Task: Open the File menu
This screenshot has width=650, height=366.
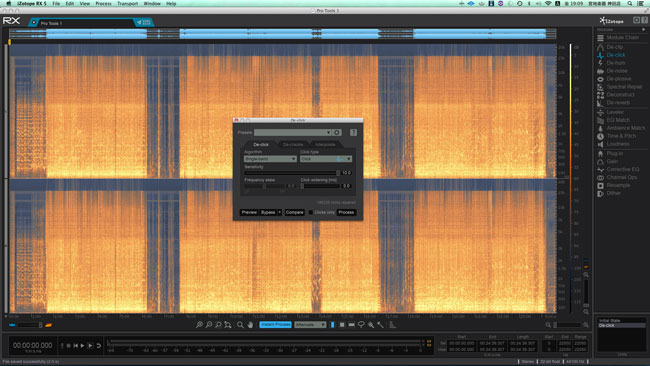Action: click(56, 3)
